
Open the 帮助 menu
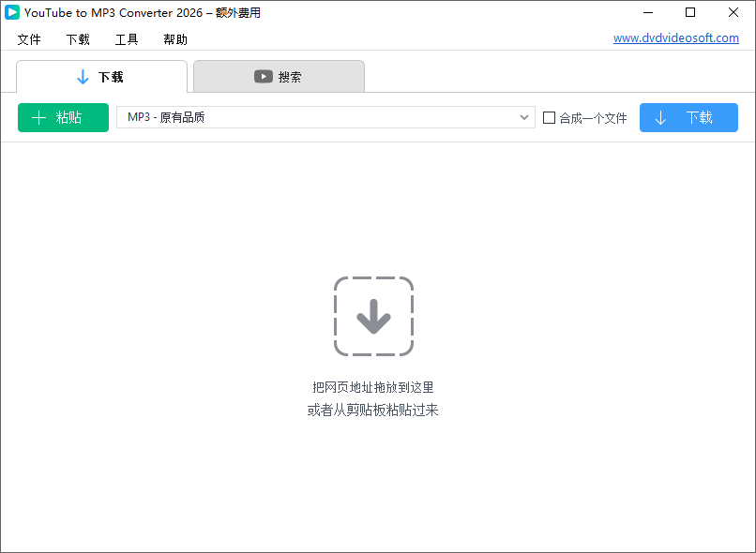174,39
